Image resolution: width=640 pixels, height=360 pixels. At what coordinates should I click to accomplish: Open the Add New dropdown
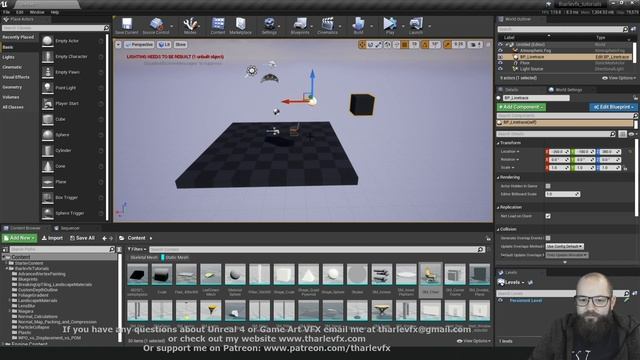19,238
